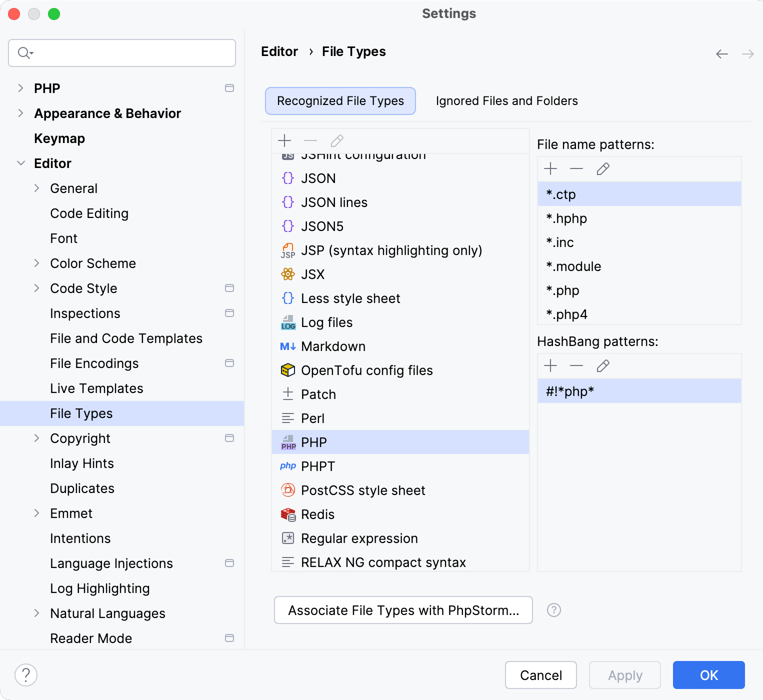Switch to Ignored Files and Folders tab
Image resolution: width=763 pixels, height=700 pixels.
506,100
